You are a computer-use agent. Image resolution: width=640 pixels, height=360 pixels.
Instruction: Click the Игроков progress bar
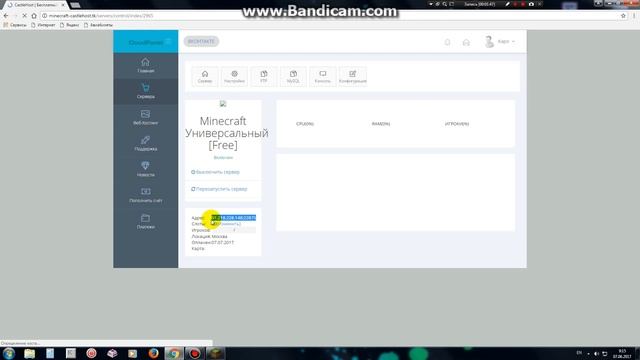click(x=233, y=230)
